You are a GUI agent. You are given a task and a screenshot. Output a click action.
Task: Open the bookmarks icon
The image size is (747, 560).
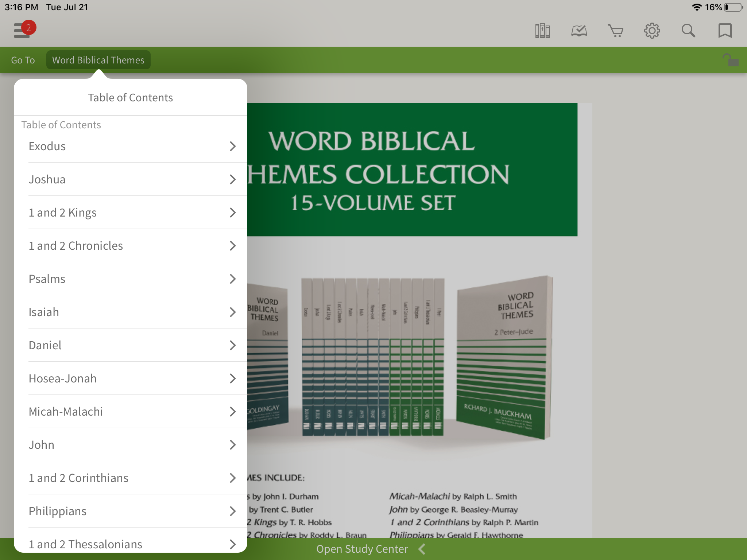[x=725, y=31]
